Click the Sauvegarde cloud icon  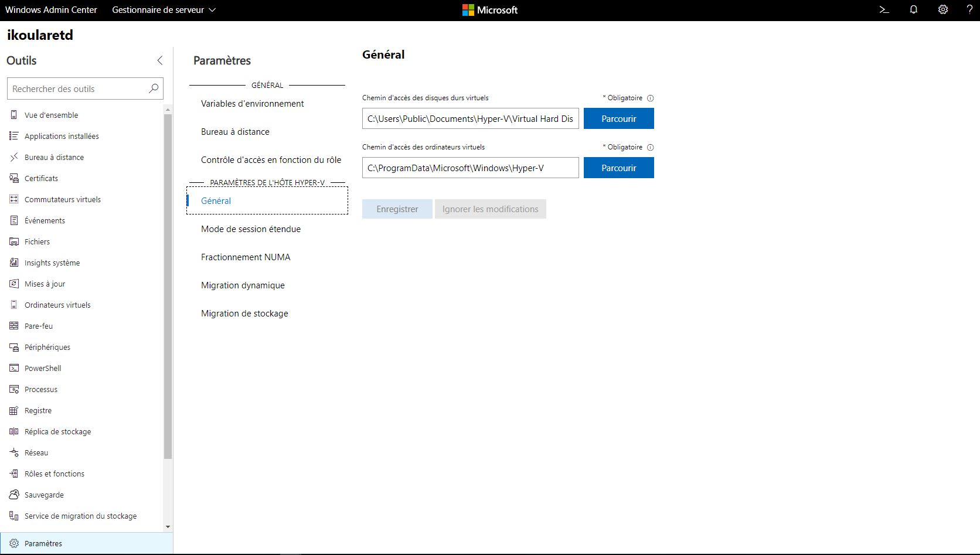click(x=14, y=495)
